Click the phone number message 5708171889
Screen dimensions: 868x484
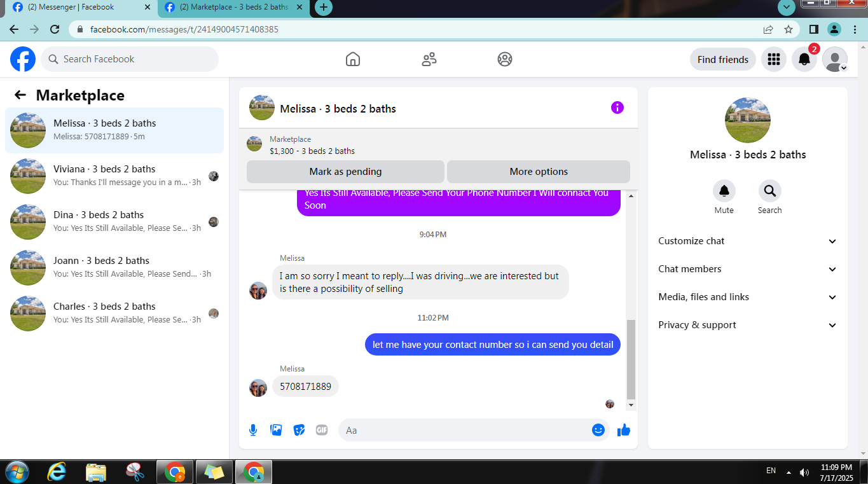[x=305, y=386]
